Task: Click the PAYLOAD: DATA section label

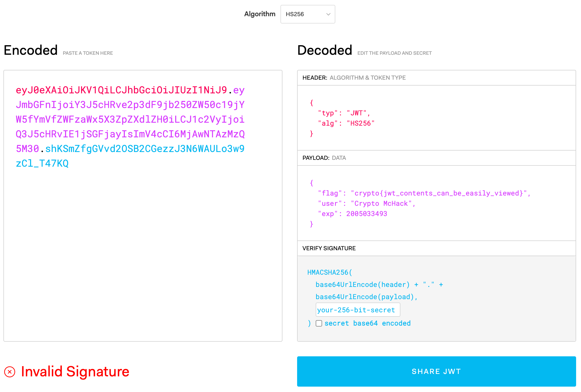Action: coord(324,158)
